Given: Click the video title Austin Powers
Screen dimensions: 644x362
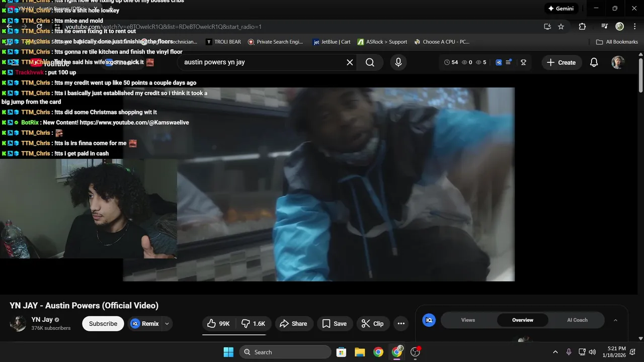Looking at the screenshot, I should tap(84, 306).
